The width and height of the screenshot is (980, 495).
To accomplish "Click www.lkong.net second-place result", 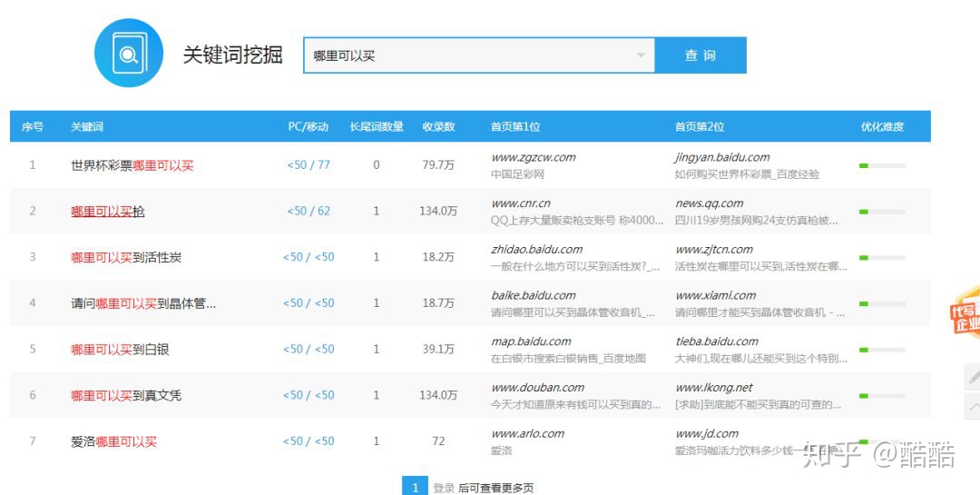I will pos(714,387).
